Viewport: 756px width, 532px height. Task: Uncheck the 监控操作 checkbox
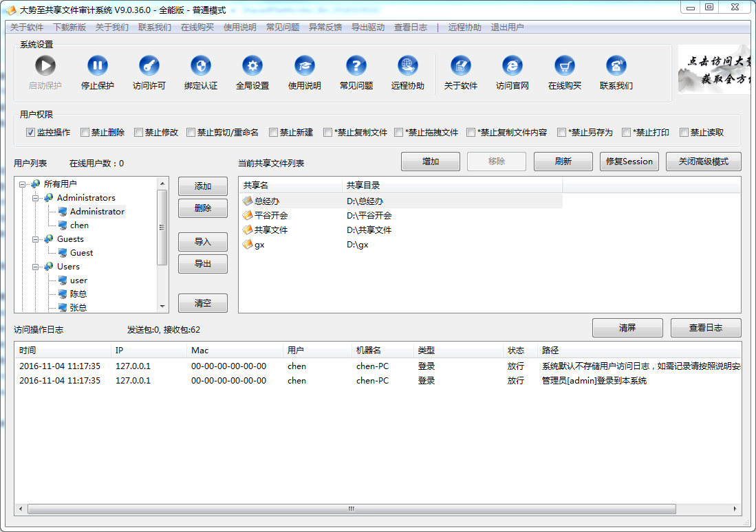tap(30, 133)
